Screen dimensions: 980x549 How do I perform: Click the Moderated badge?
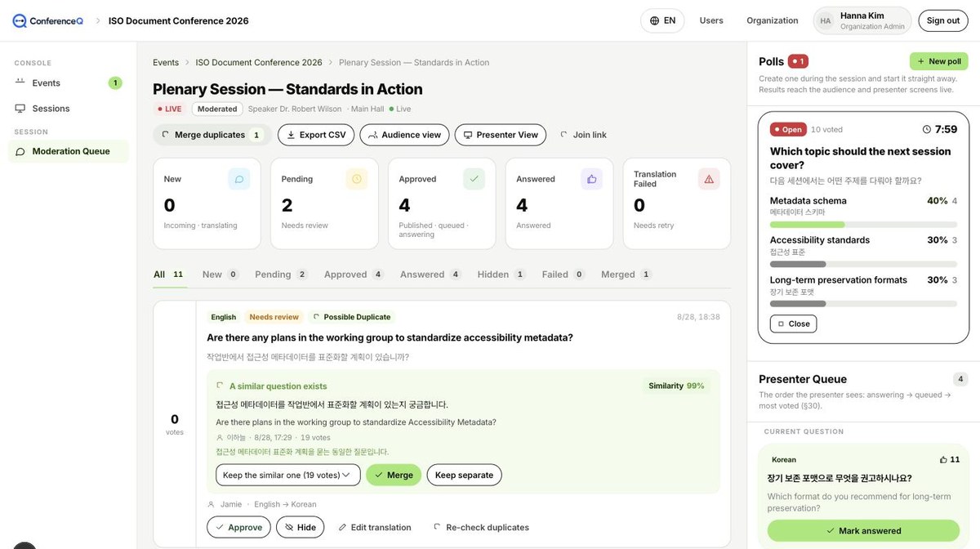(x=217, y=109)
